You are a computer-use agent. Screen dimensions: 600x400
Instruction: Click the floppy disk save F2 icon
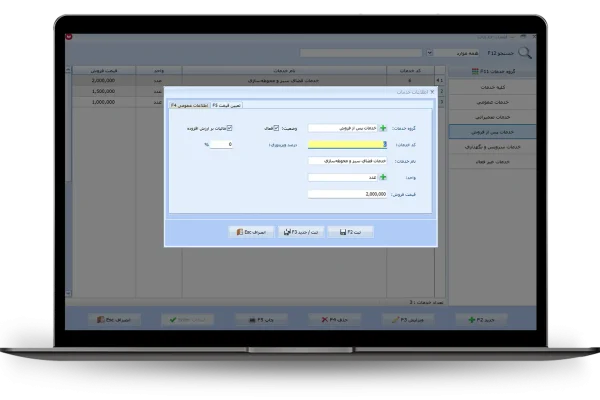coord(344,230)
